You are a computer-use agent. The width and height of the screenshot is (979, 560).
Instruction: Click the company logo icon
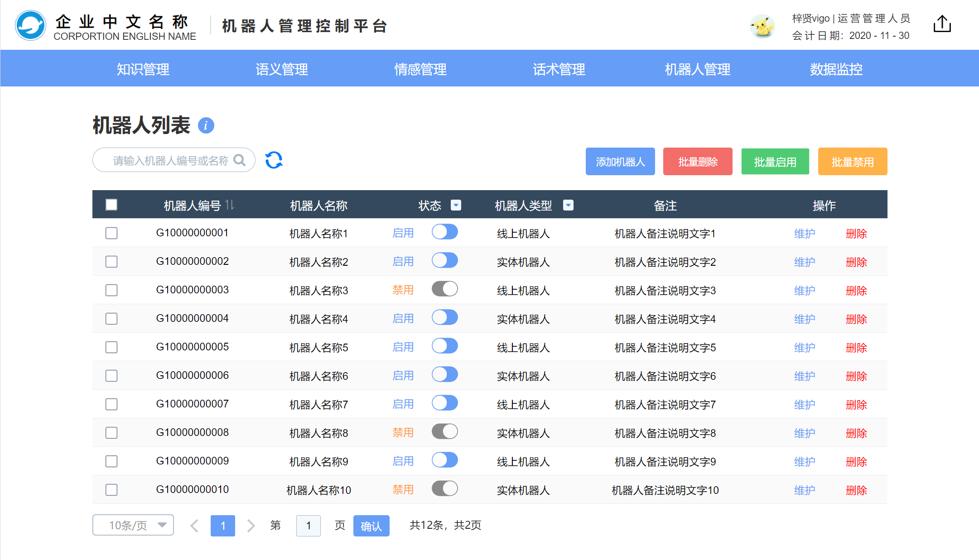click(x=30, y=26)
